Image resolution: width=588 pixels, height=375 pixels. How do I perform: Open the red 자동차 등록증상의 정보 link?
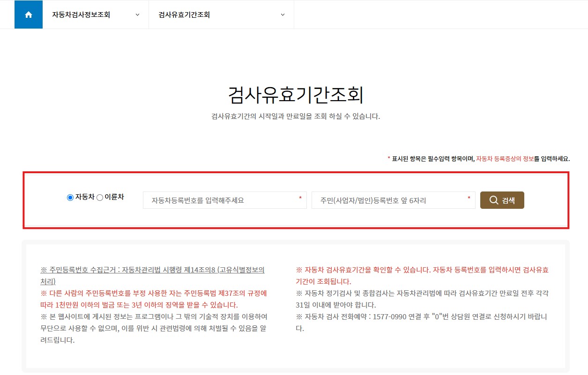point(507,158)
